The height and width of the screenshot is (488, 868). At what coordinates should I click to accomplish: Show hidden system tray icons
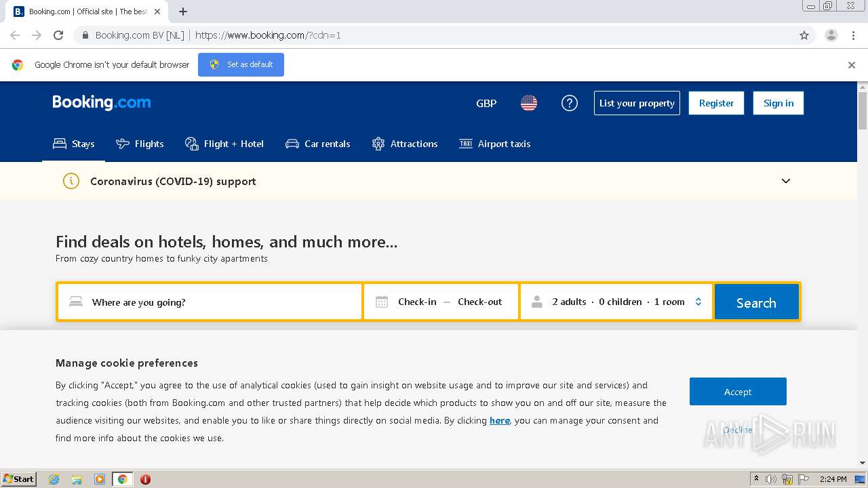[756, 479]
